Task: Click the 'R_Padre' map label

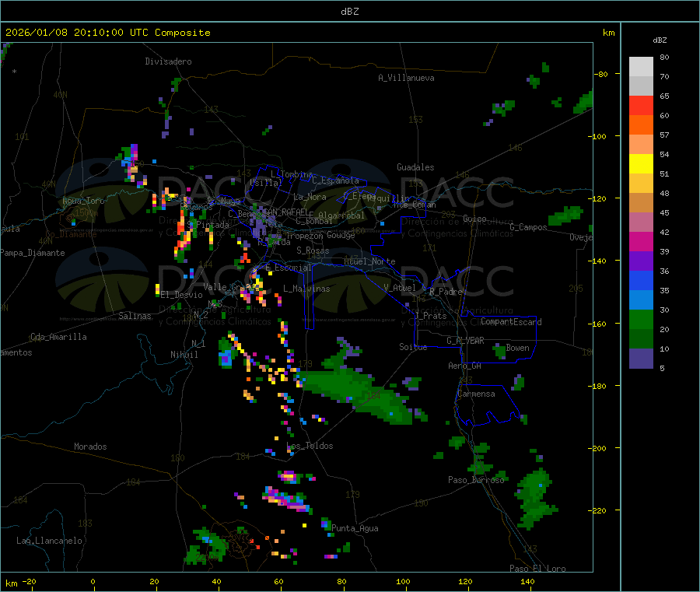Action: tap(446, 292)
